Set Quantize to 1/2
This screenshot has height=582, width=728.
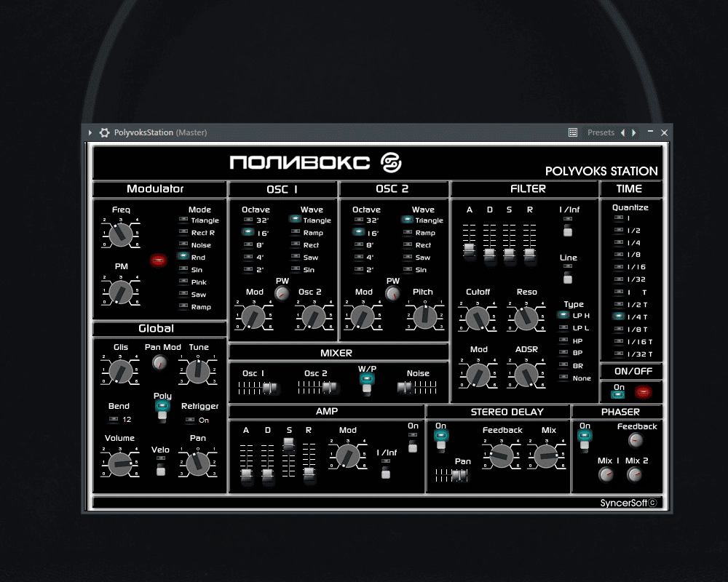(619, 230)
